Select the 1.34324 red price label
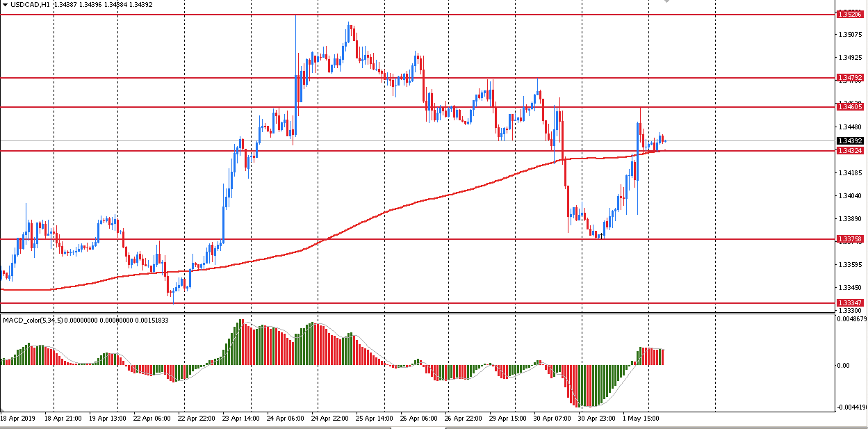 coord(850,151)
